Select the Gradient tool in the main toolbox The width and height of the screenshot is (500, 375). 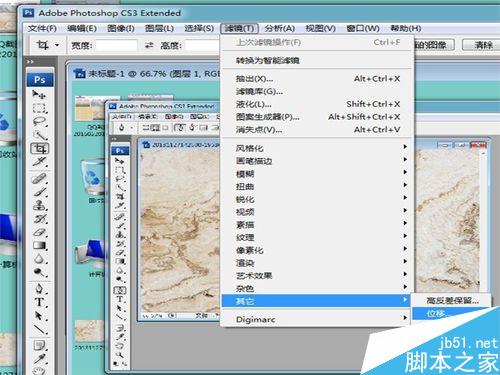click(x=39, y=246)
